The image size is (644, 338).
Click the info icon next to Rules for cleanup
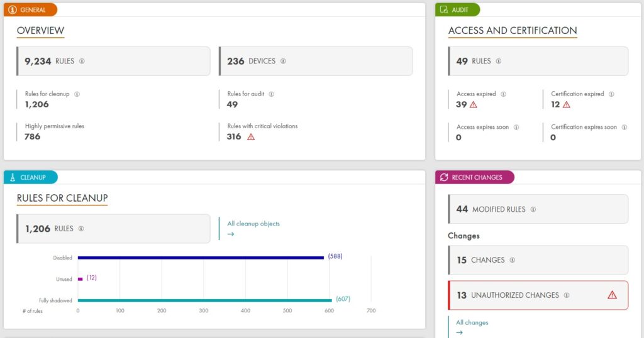[77, 94]
